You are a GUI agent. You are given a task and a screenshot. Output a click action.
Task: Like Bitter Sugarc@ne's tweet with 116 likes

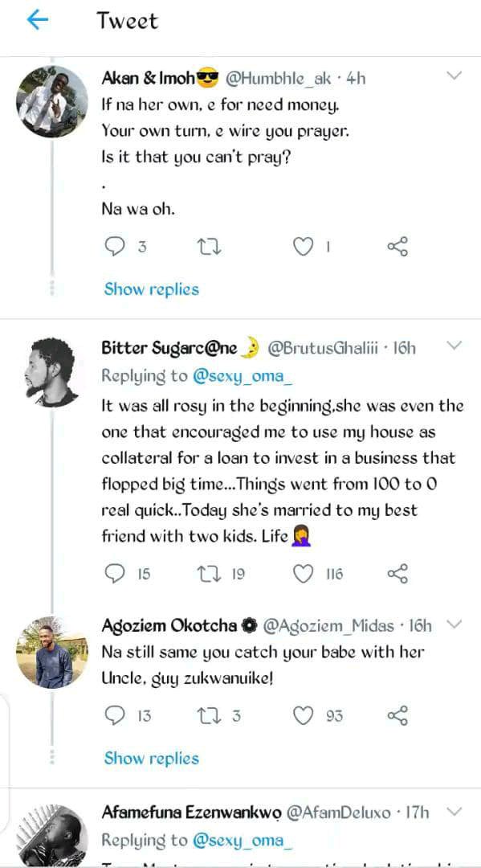click(x=303, y=574)
